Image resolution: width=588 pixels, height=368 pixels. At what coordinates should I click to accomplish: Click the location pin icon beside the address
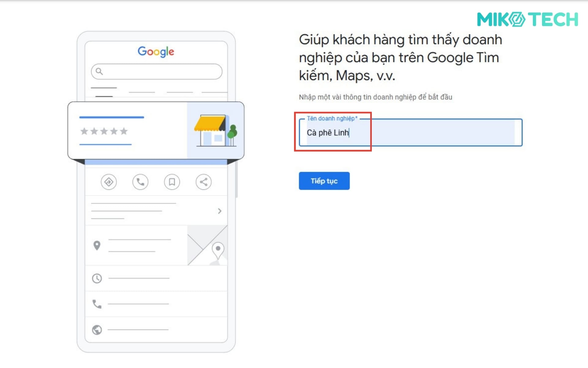(x=97, y=245)
